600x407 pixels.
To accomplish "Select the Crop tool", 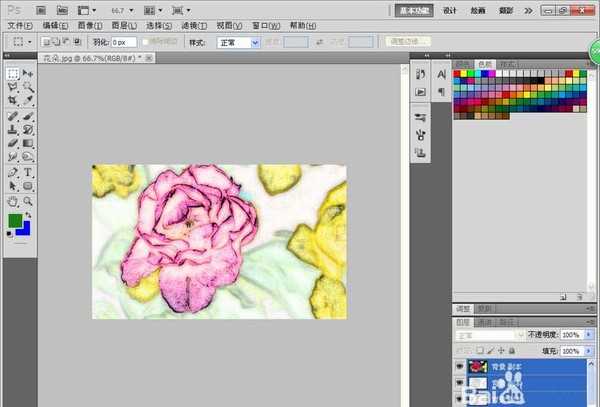I will coord(12,102).
